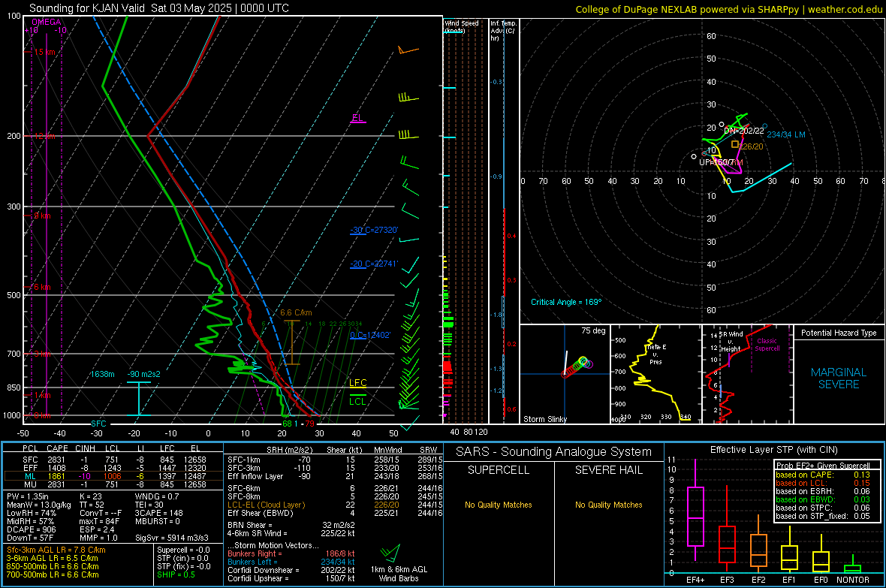Click the 1km & 6km AGL wind barb icon
The height and width of the screenshot is (588, 886).
[x=390, y=553]
